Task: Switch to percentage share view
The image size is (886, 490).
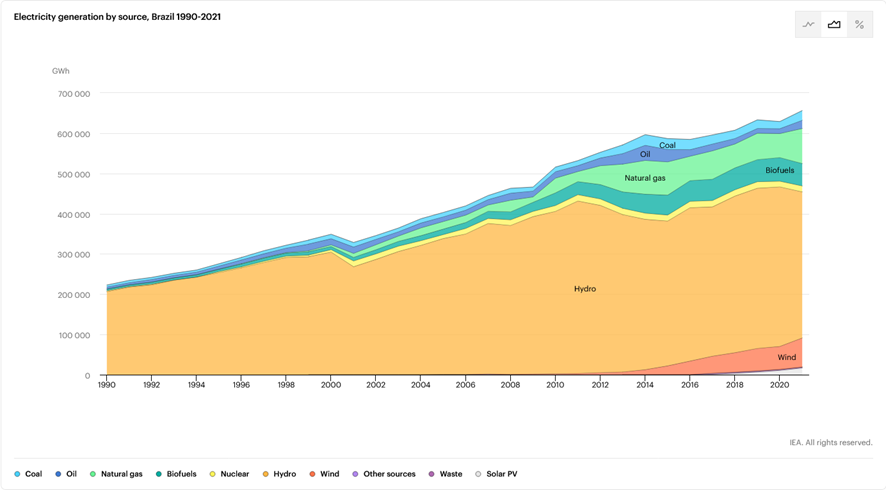Action: coord(859,25)
